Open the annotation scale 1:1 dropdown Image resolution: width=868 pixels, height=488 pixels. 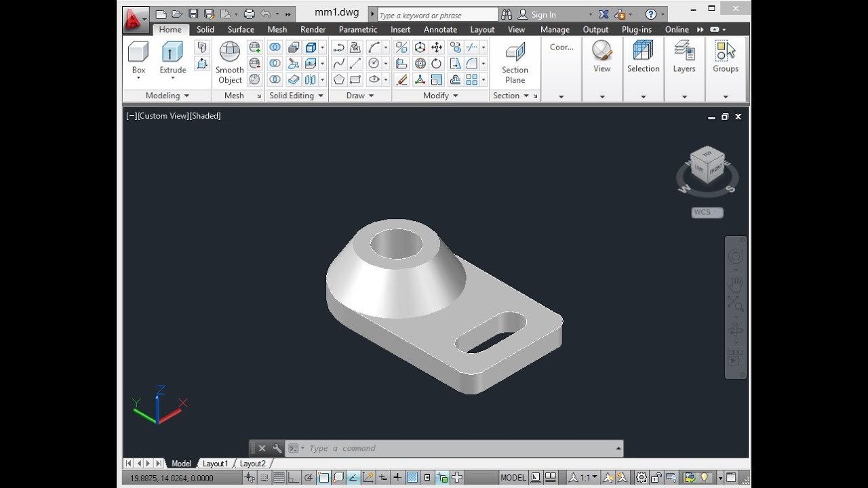click(x=583, y=477)
